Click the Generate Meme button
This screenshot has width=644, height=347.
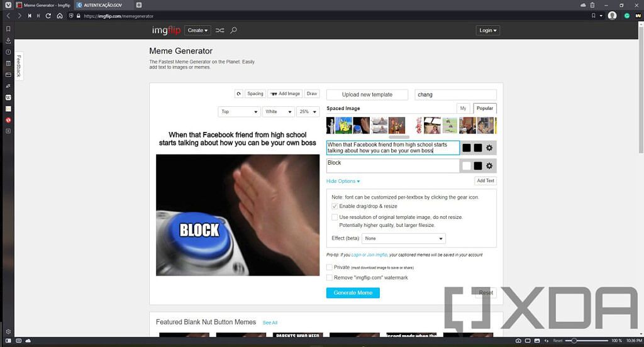click(353, 293)
